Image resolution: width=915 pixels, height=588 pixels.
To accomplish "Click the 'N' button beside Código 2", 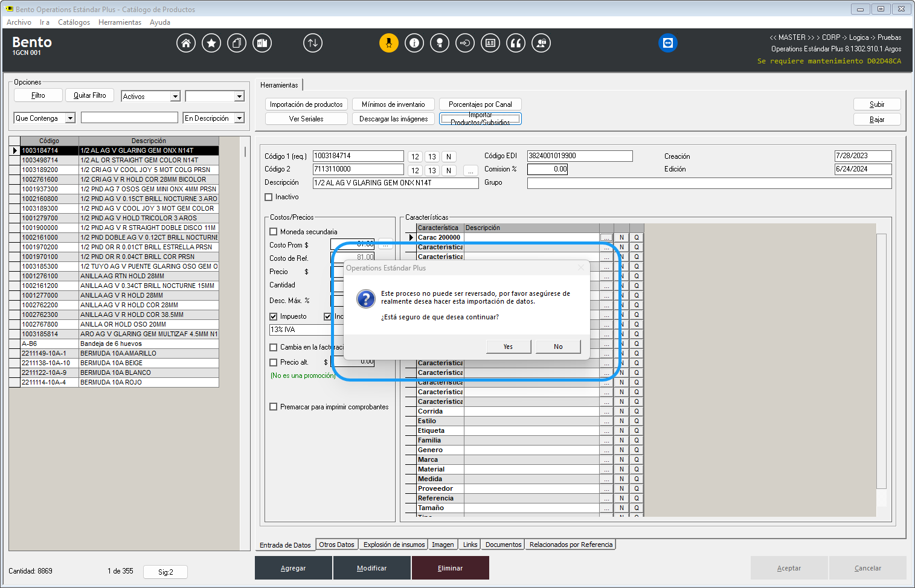I will 449,170.
